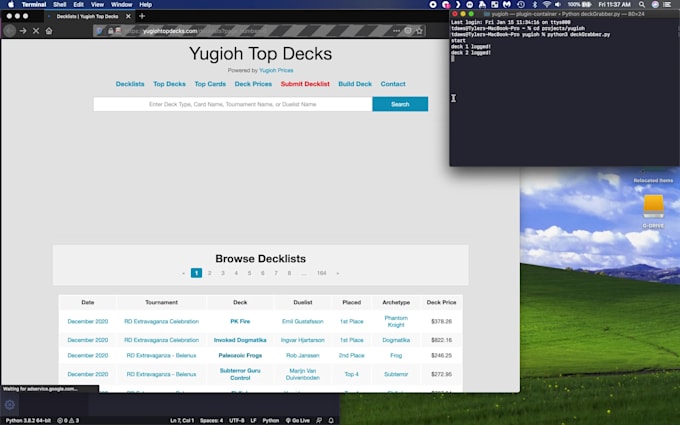680x425 pixels.
Task: Start Go Live server
Action: (298, 421)
